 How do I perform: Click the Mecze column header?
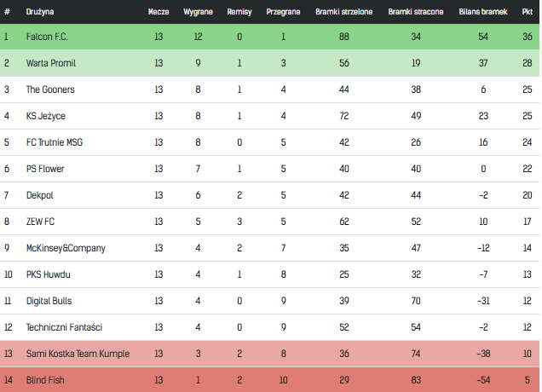[x=159, y=12]
